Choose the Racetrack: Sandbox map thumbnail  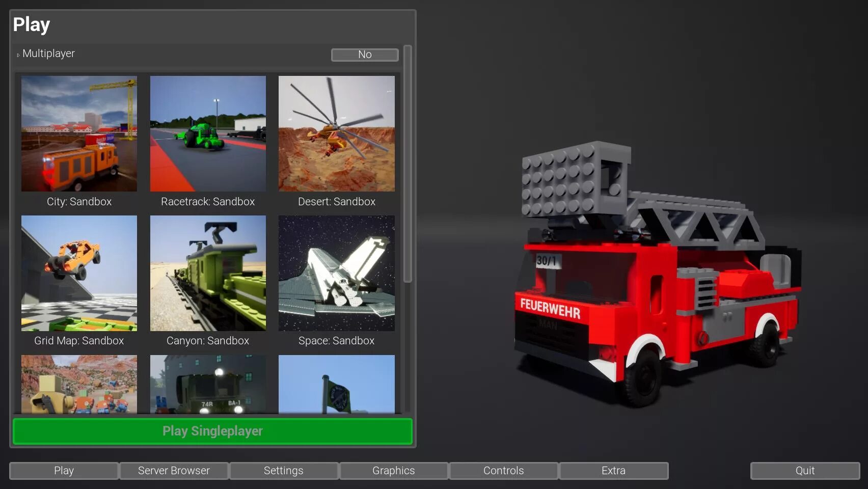pos(208,133)
